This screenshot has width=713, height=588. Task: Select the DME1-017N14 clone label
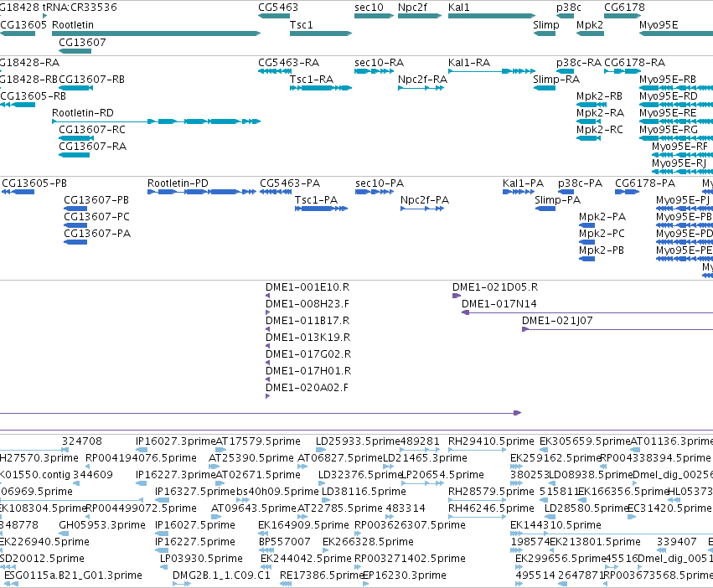tap(499, 304)
